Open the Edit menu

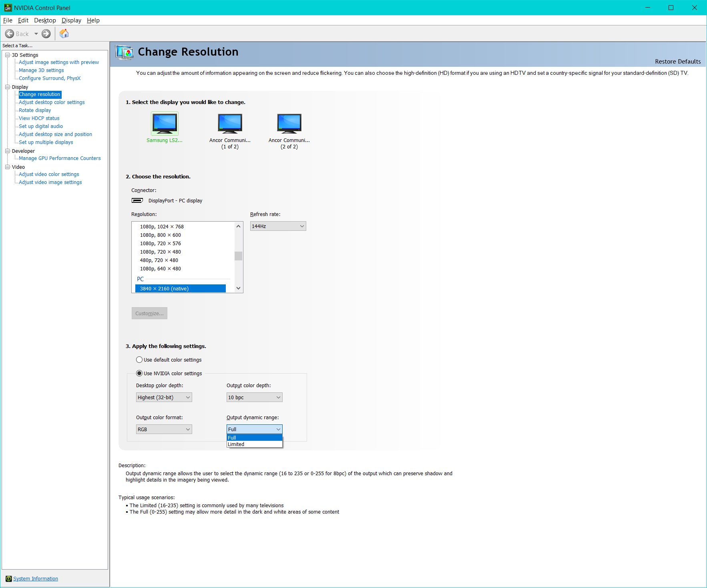click(x=23, y=20)
